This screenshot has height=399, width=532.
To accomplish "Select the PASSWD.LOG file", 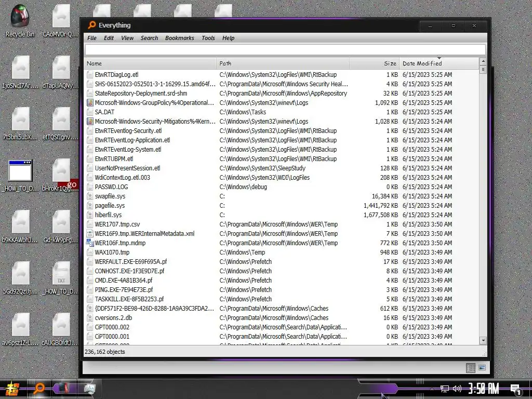I will tap(281, 187).
